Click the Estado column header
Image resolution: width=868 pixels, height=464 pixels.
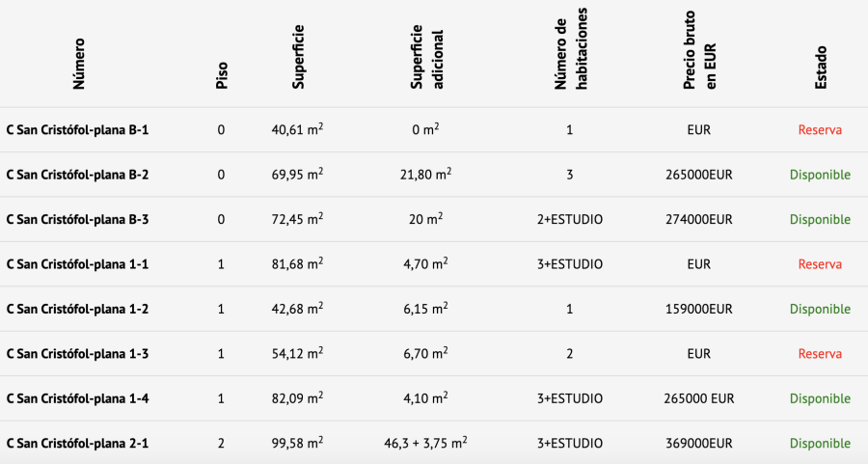[x=821, y=70]
